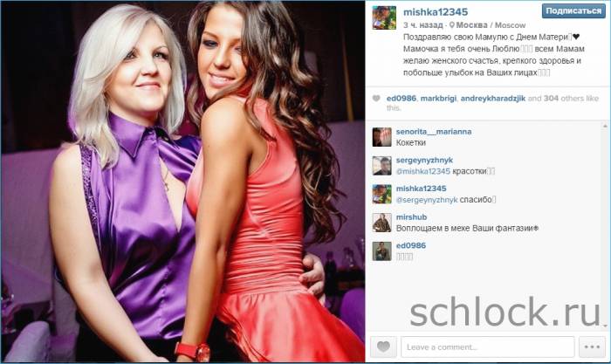
Task: Open the three-dots more options button
Action: [592, 347]
